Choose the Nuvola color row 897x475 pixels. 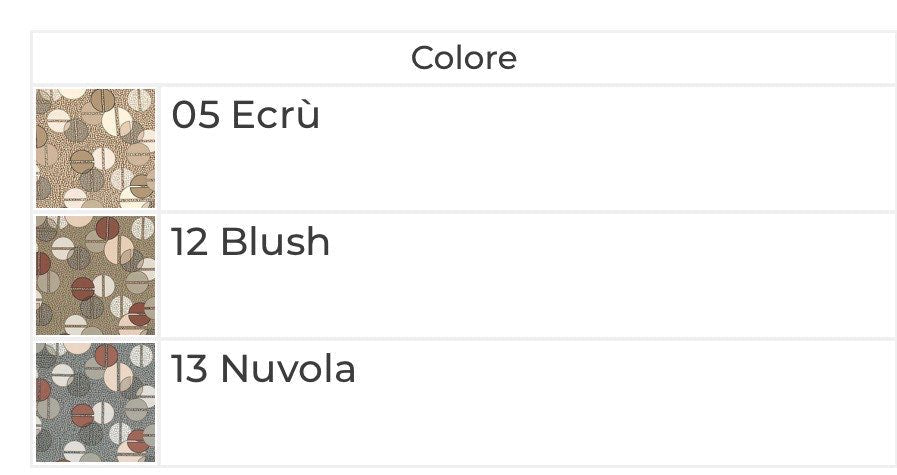tap(464, 402)
